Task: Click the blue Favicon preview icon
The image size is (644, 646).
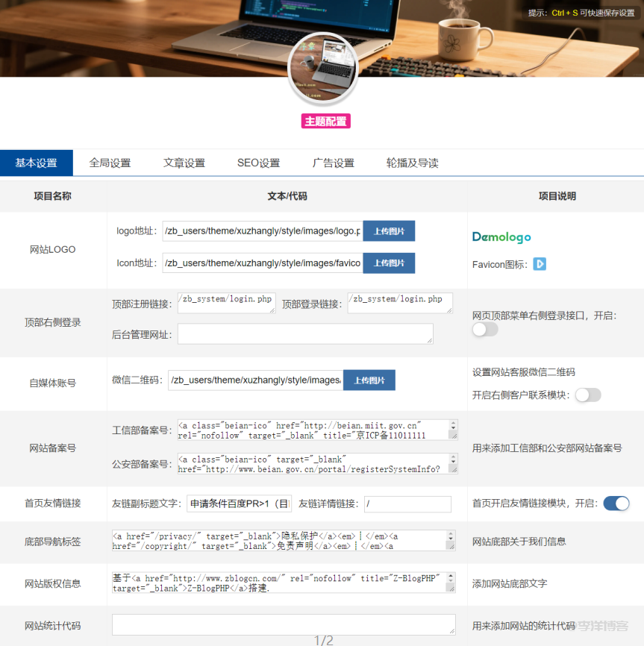Action: coord(540,264)
